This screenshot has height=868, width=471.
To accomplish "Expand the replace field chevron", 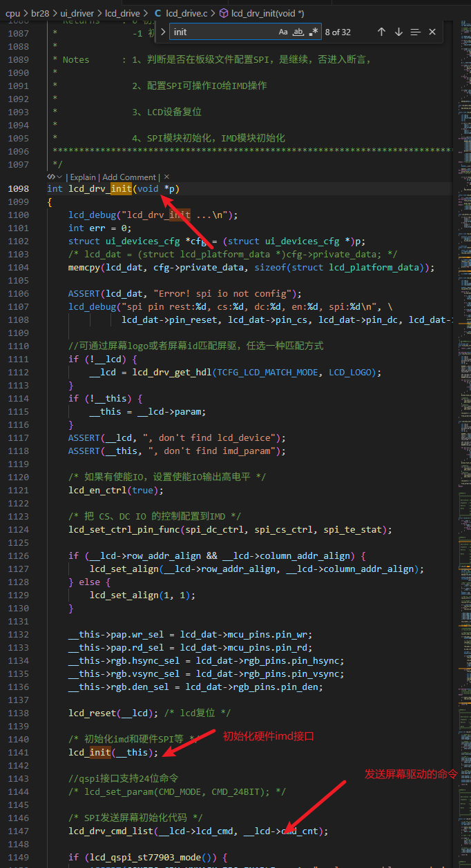I will click(x=162, y=32).
